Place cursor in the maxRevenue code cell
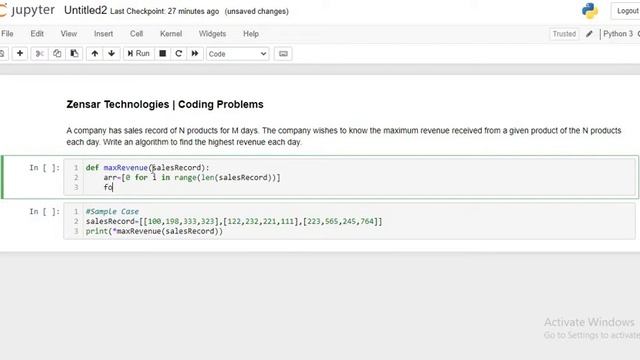The height and width of the screenshot is (360, 640). pos(349,177)
